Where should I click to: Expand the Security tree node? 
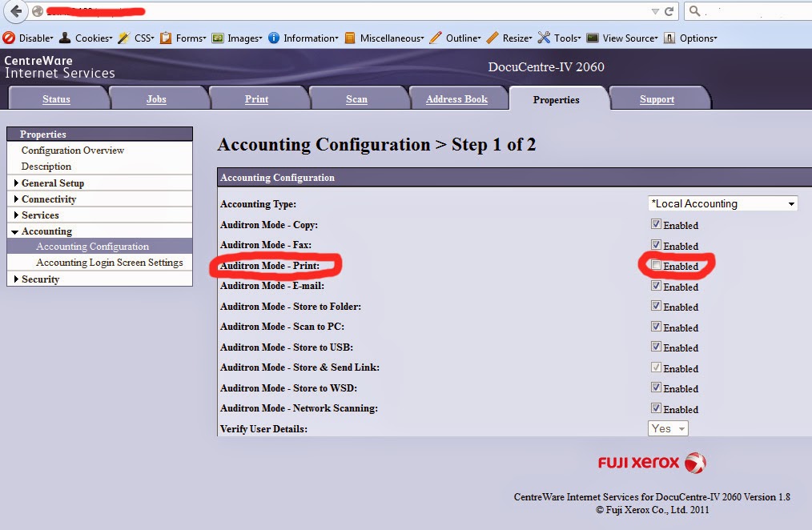[x=17, y=279]
